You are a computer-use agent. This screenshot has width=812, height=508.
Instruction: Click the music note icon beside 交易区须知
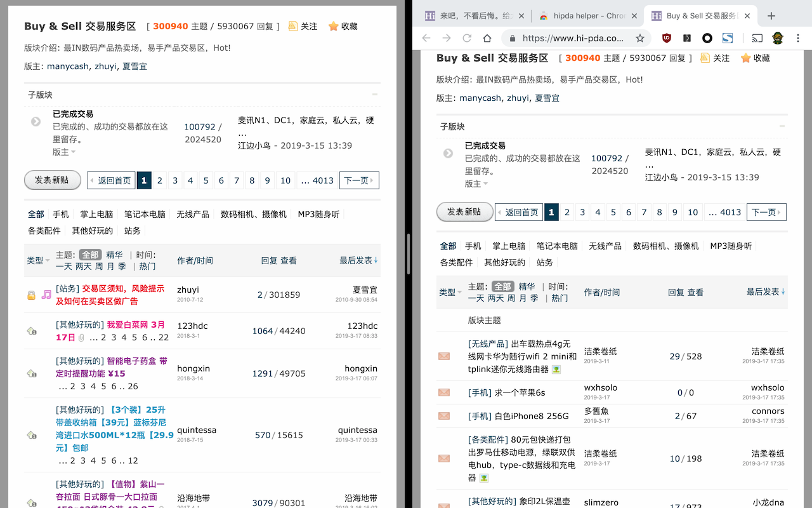pyautogui.click(x=46, y=295)
